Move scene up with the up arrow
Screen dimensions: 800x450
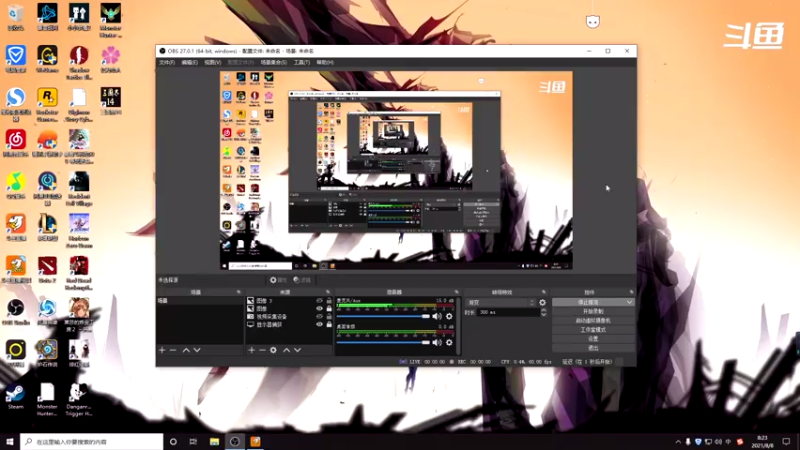[186, 350]
